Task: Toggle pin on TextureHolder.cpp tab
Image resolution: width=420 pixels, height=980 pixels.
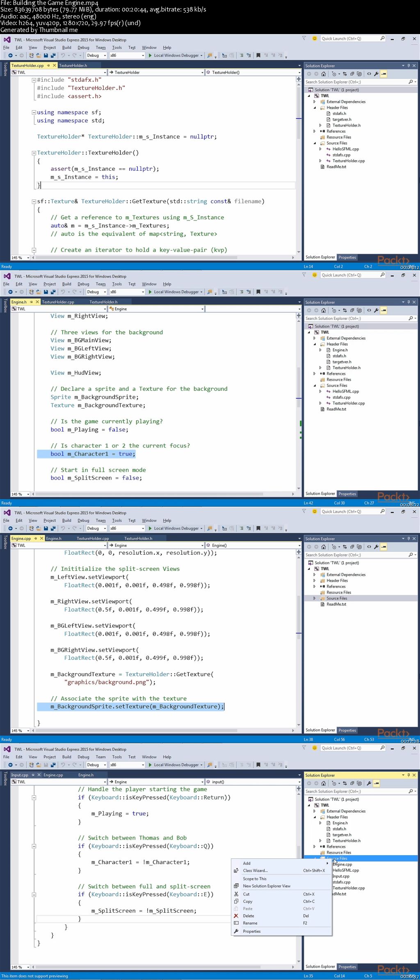Action: [48, 65]
